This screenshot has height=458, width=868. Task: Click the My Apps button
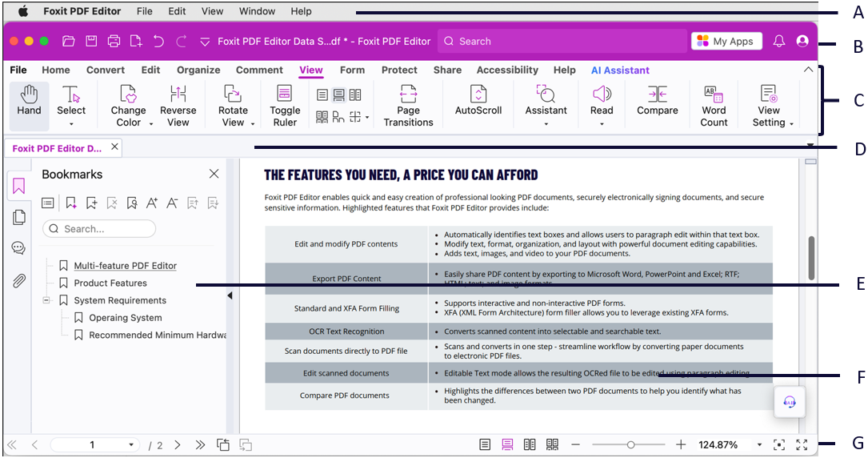pyautogui.click(x=726, y=41)
